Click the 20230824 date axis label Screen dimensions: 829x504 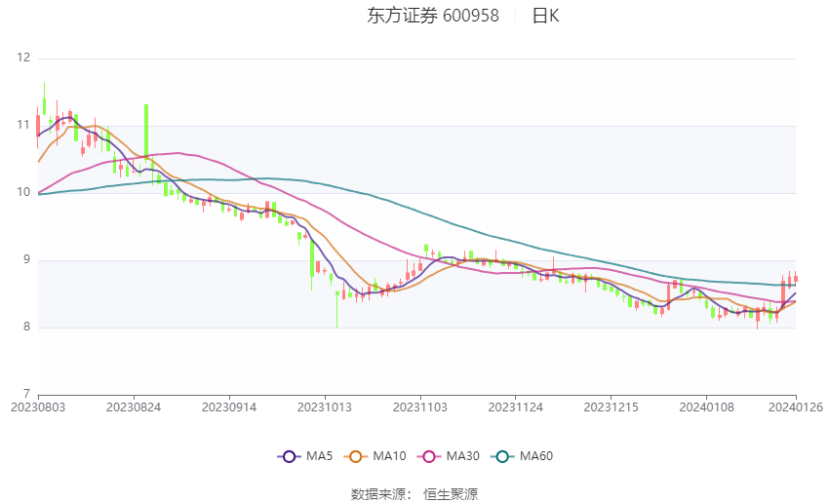pos(134,407)
